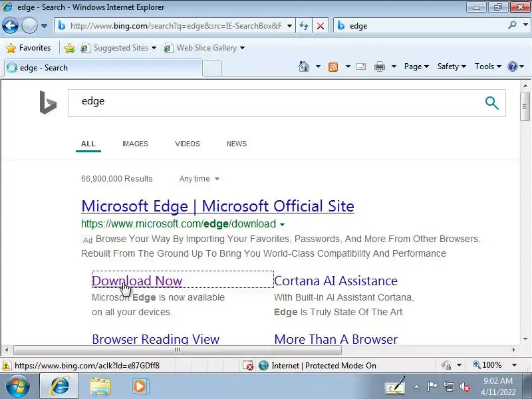Switch to VIDEOS results tab

coord(188,144)
